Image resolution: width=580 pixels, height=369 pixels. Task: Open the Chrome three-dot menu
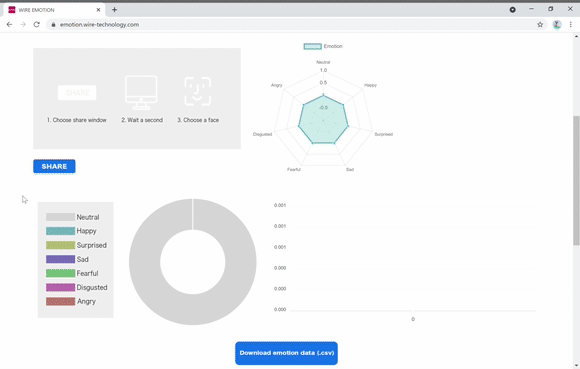coord(570,24)
